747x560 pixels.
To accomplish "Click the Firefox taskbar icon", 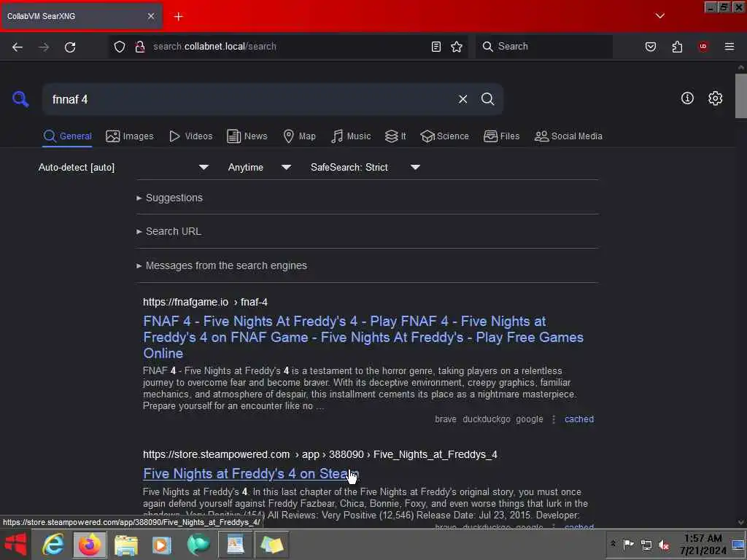I will [x=90, y=545].
